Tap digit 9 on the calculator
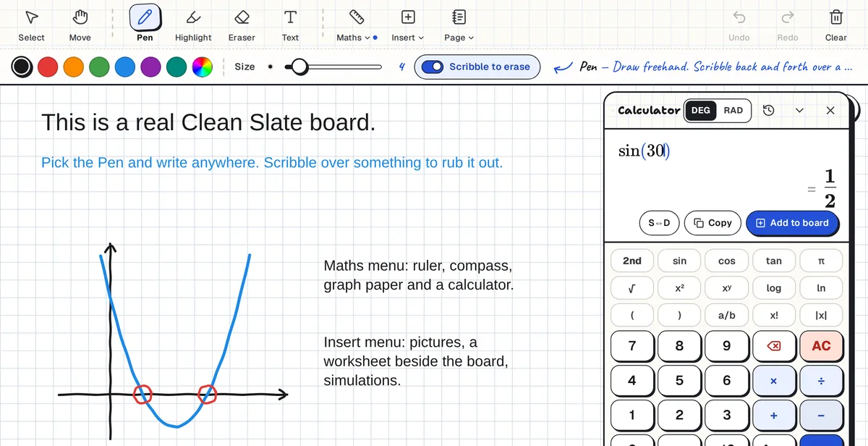This screenshot has height=446, width=868. [727, 346]
